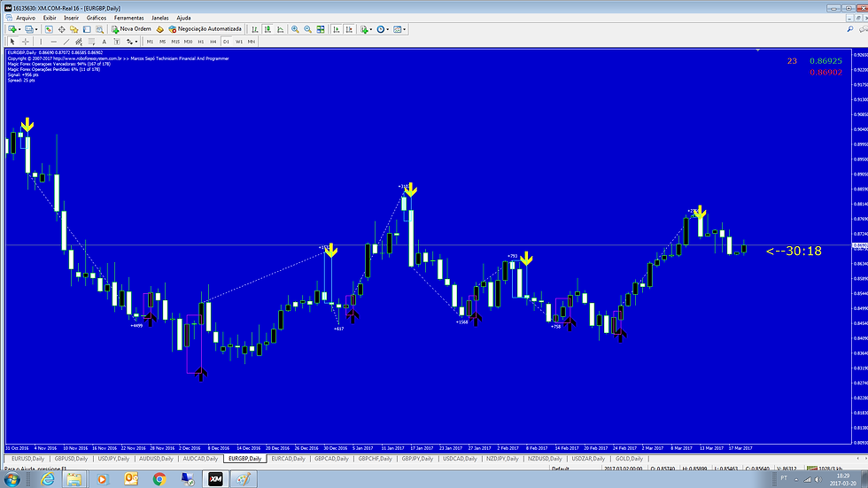Open a new chart with the toolbar icon
Viewport: 868px width, 488px height.
(x=11, y=29)
